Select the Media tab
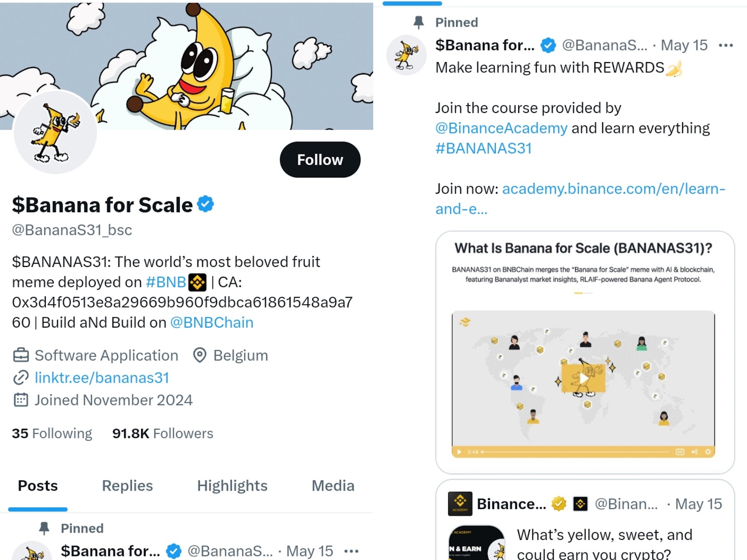The image size is (747, 560). [333, 486]
